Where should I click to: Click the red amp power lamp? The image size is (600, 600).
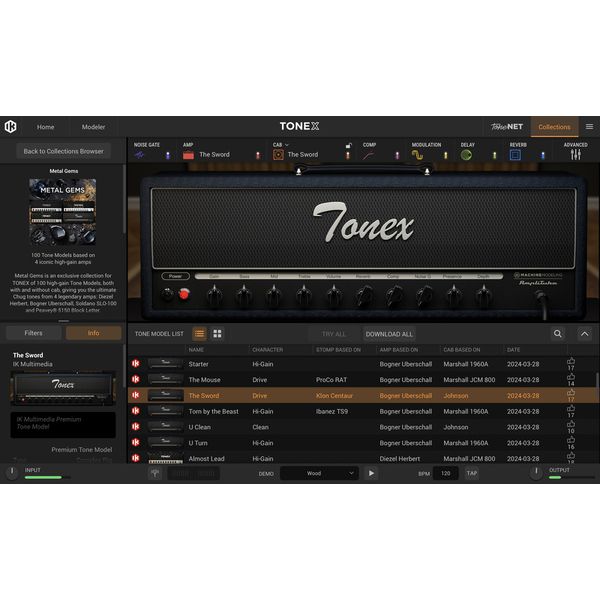point(184,294)
